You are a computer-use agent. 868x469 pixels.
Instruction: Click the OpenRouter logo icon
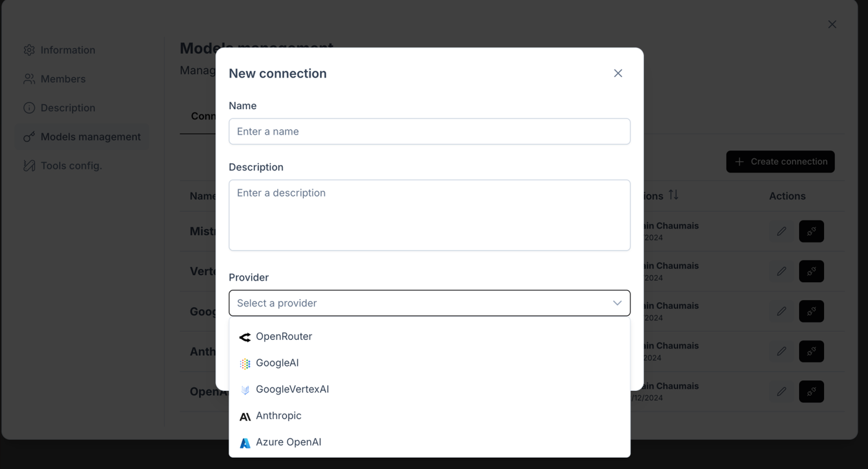tap(245, 337)
